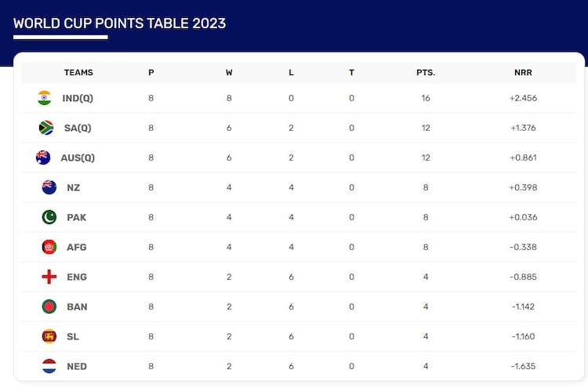Click the W column header

[x=229, y=72]
